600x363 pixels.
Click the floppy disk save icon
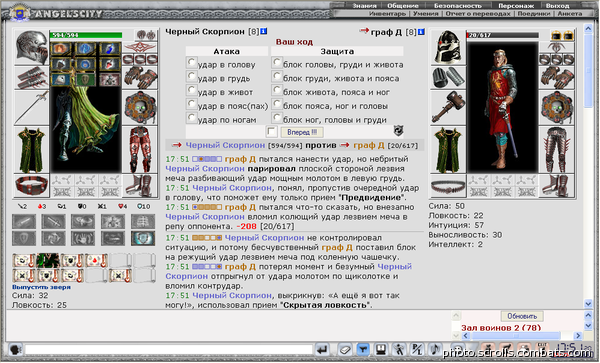click(380, 349)
